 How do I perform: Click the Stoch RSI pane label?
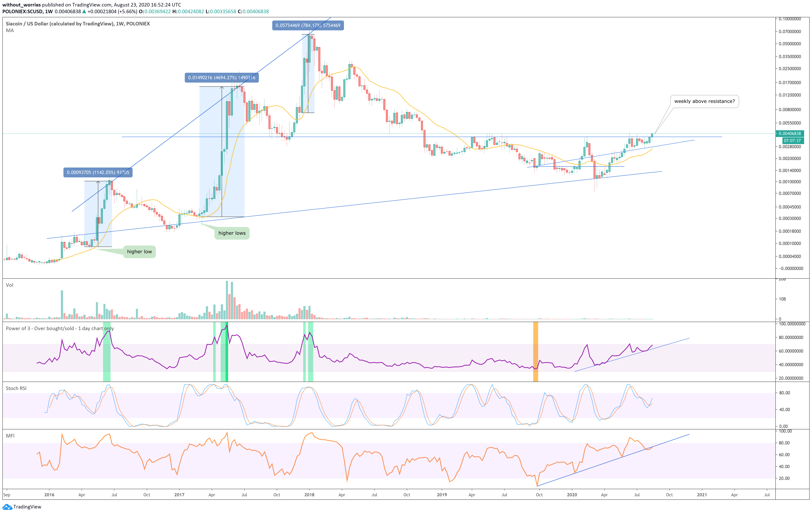[16, 388]
